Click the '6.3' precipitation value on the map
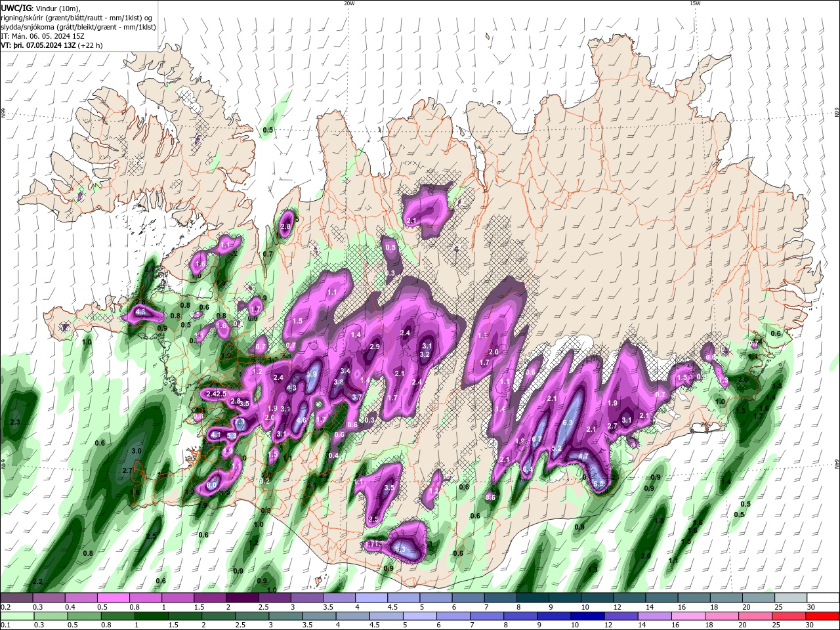This screenshot has width=840, height=630. tap(568, 423)
